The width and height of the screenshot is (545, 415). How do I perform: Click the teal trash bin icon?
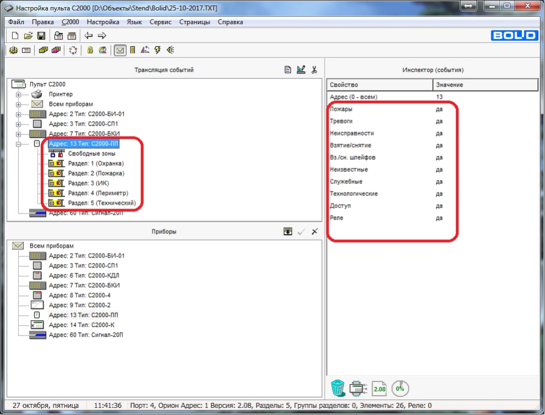337,388
